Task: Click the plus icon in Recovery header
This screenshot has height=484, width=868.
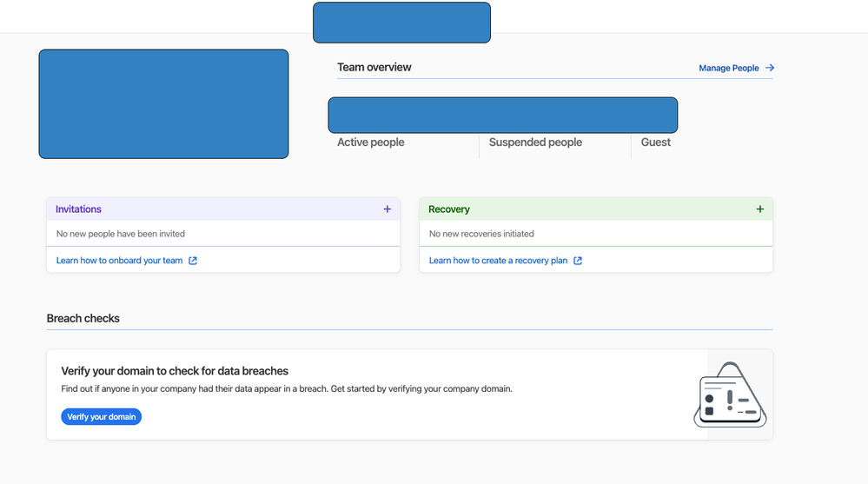Action: [760, 209]
